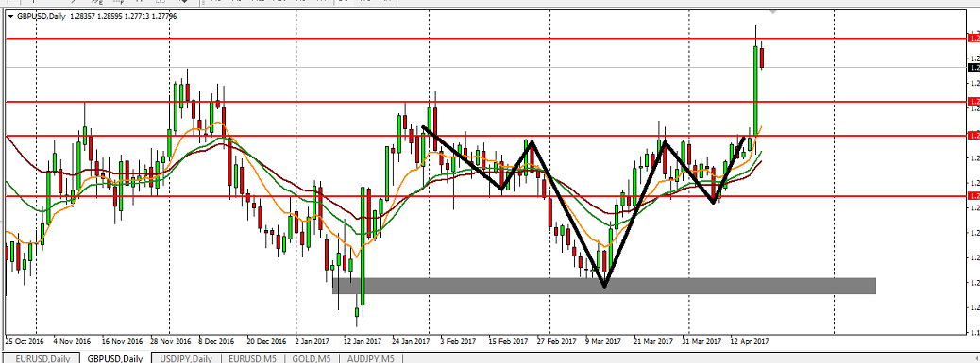Click the closing price value 1.27796
The width and height of the screenshot is (980, 363).
(x=164, y=16)
